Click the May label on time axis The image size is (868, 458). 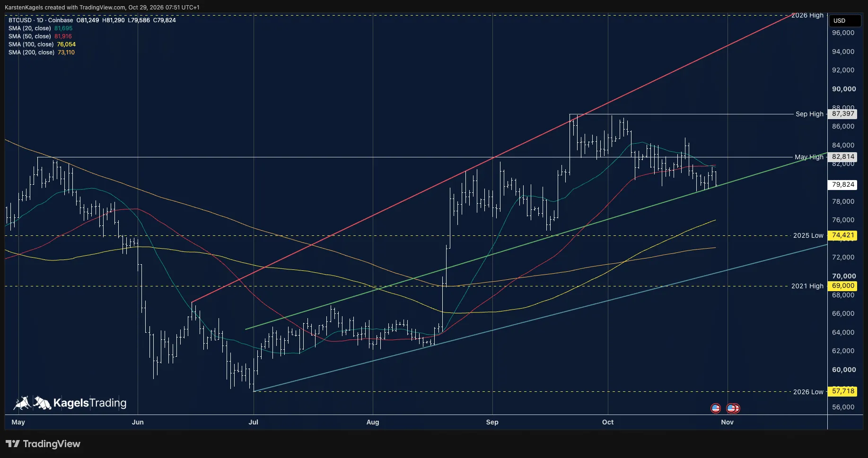coord(18,422)
